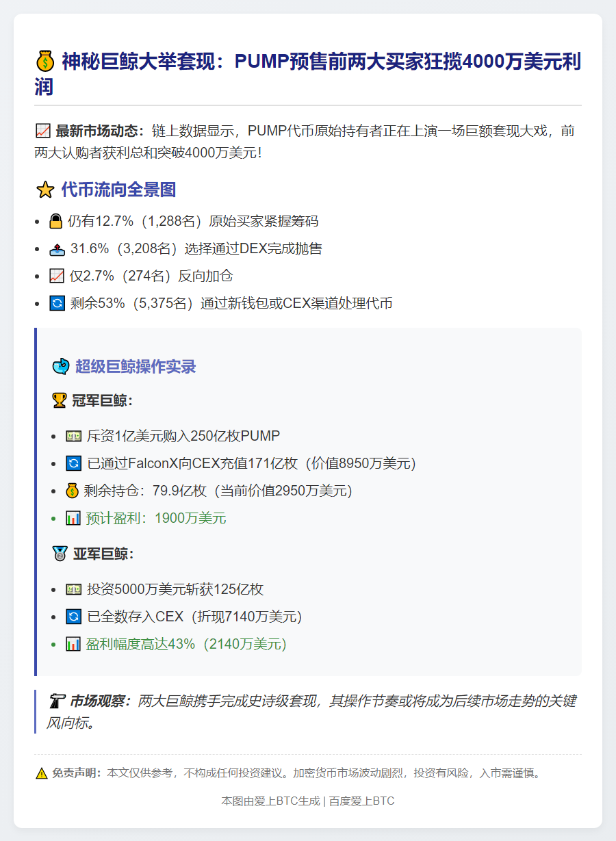Image resolution: width=616 pixels, height=841 pixels.
Task: Click the silver medal icon beside 亚军巨鲸
Action: click(60, 554)
